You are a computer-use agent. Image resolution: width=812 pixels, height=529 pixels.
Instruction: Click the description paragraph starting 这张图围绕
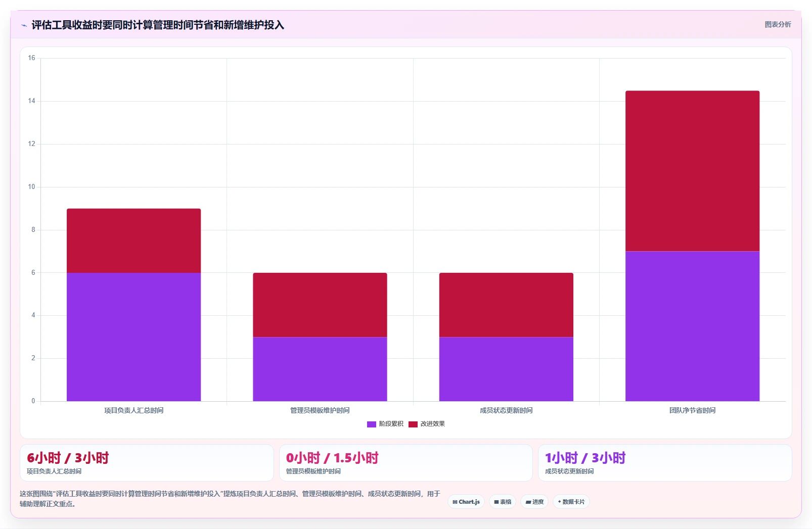pos(230,499)
